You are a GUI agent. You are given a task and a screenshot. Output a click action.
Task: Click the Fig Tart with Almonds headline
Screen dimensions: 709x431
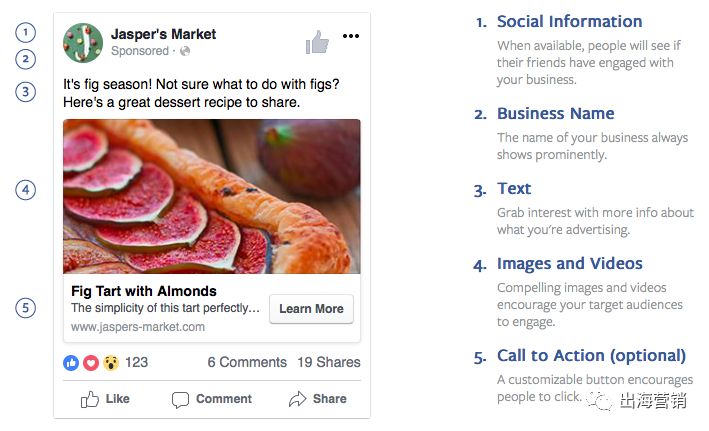[144, 292]
